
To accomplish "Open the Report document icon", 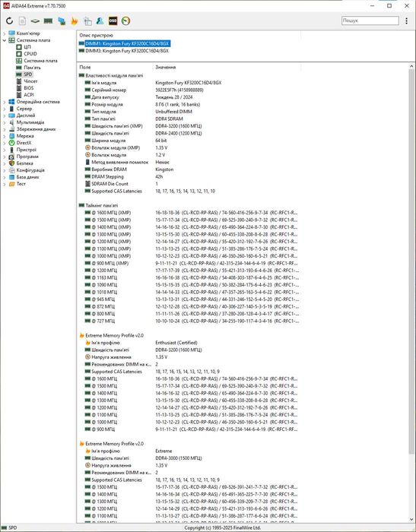I will click(22, 21).
